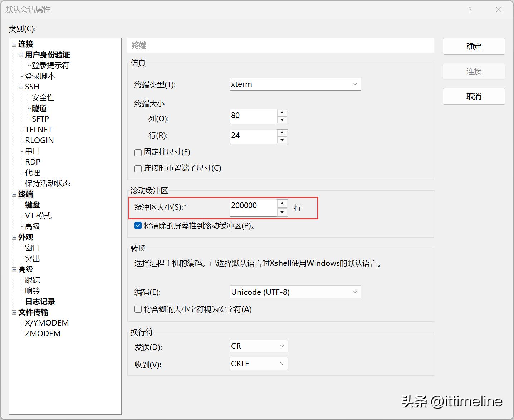Image resolution: width=514 pixels, height=420 pixels.
Task: Collapse the 连接 tree node
Action: coord(14,44)
